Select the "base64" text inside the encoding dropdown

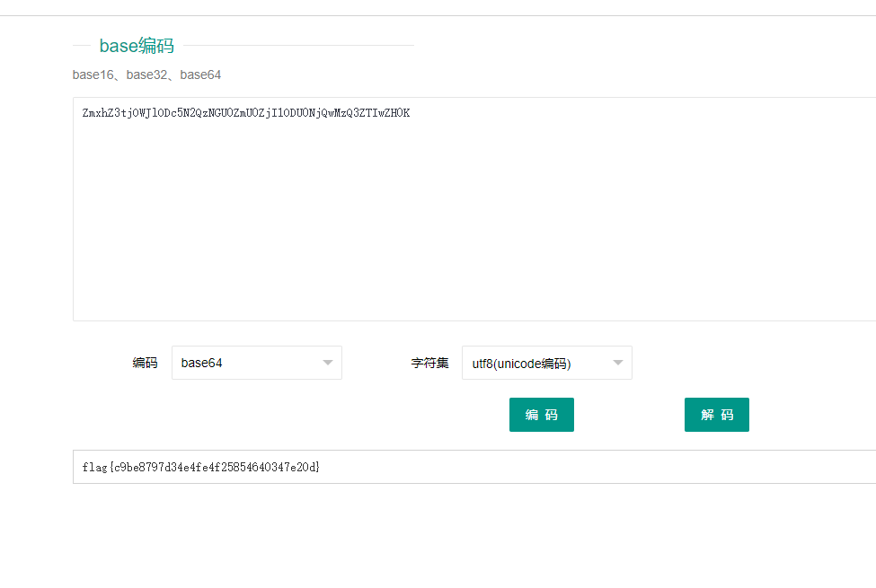[201, 363]
